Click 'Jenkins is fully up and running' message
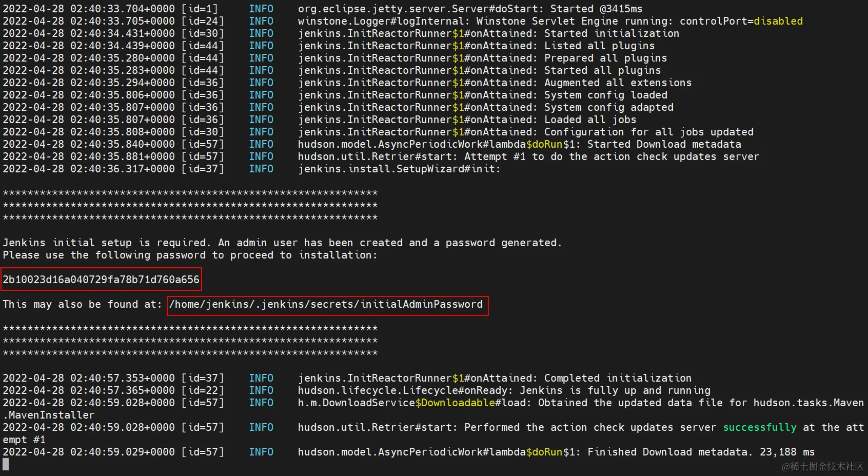This screenshot has width=868, height=476. point(615,390)
